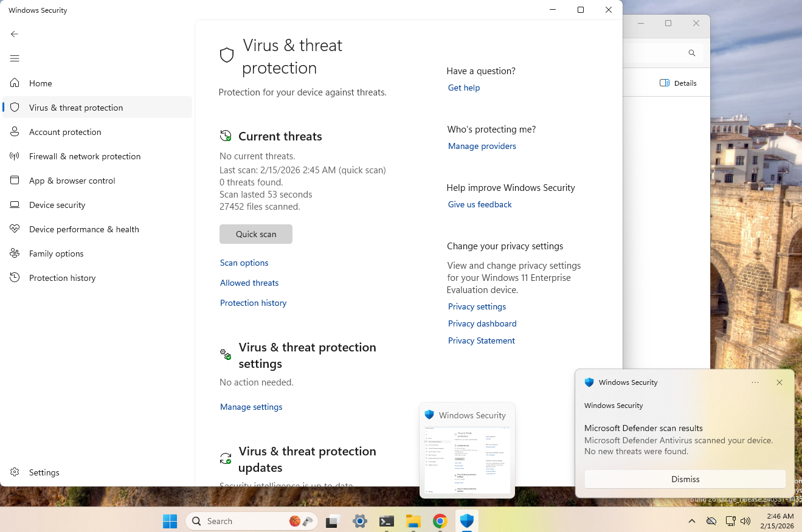Image resolution: width=802 pixels, height=532 pixels.
Task: Open the Scan options link
Action: point(244,263)
